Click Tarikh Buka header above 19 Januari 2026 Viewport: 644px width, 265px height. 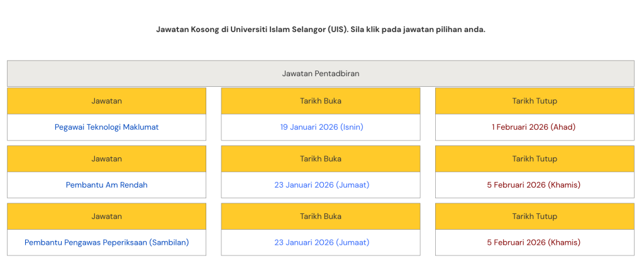pyautogui.click(x=321, y=101)
